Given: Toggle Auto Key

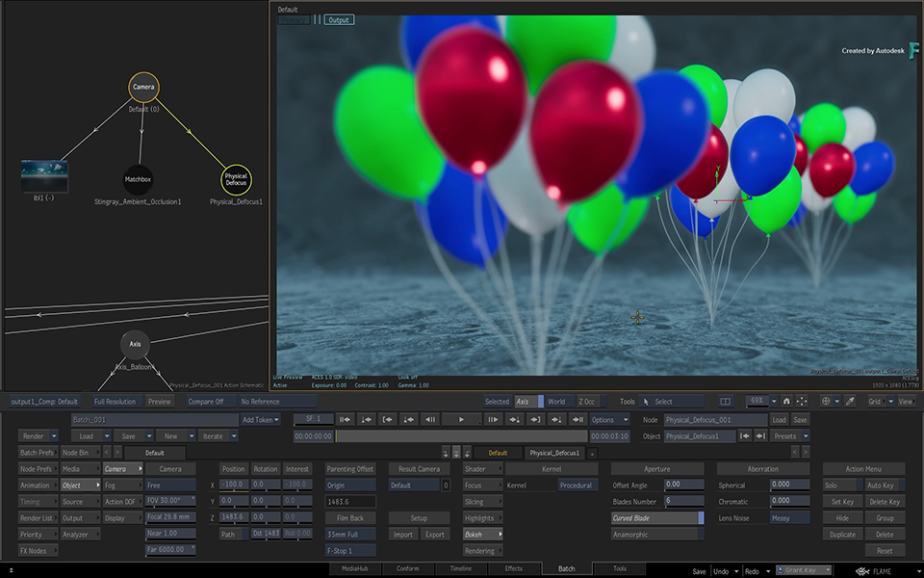Looking at the screenshot, I should [885, 485].
